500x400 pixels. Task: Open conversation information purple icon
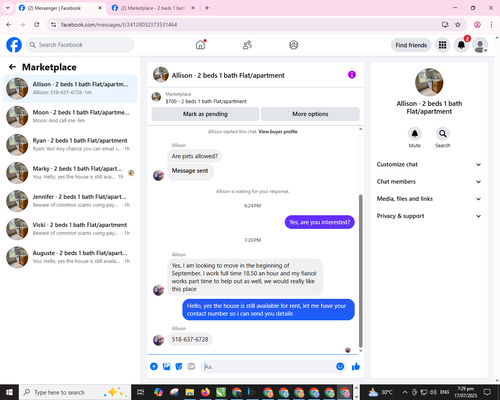click(352, 75)
